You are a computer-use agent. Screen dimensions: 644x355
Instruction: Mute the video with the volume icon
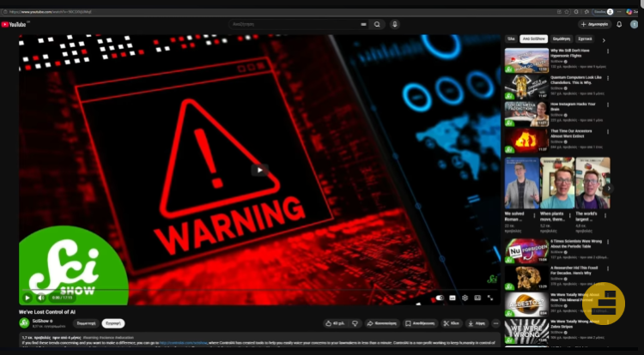[x=41, y=298]
